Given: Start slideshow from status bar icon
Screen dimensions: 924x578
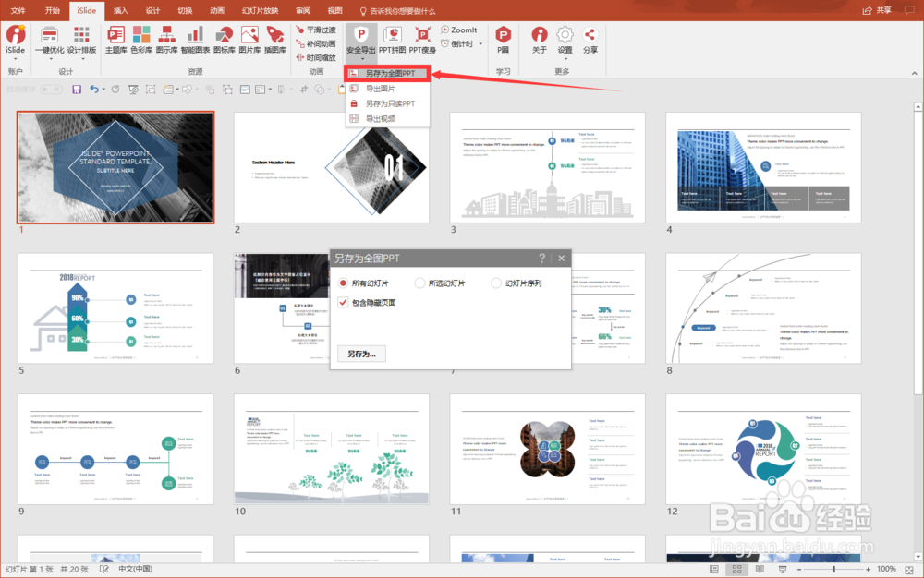Looking at the screenshot, I should click(783, 569).
